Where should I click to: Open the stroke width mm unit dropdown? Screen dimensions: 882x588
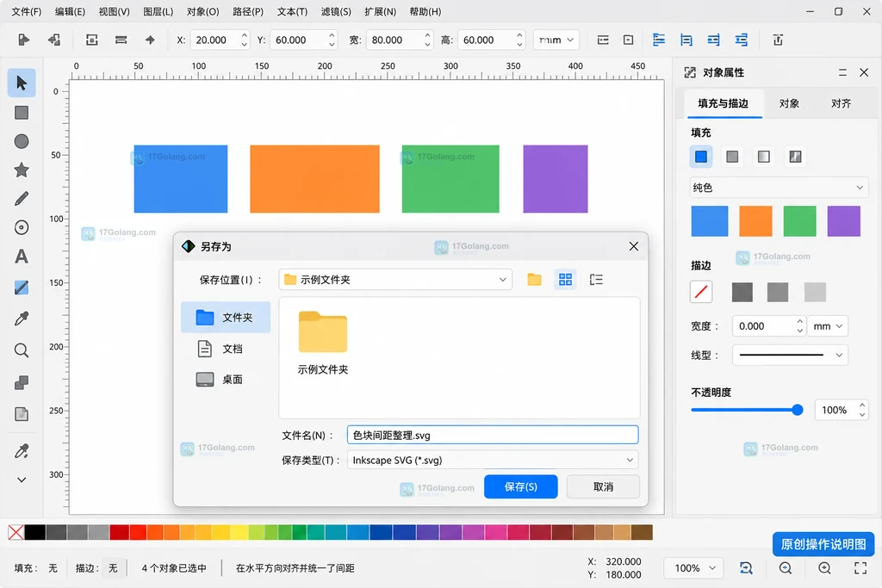point(828,326)
